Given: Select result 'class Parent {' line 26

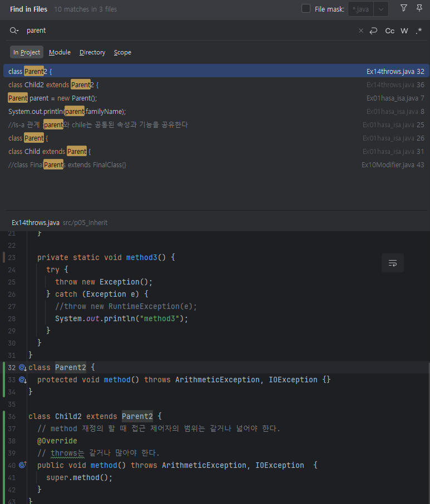Looking at the screenshot, I should pyautogui.click(x=216, y=138).
